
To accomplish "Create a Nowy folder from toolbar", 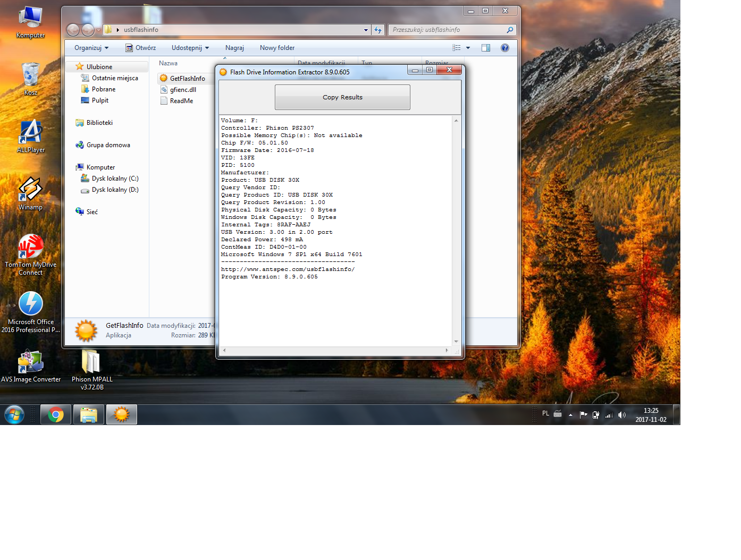I will (x=277, y=48).
